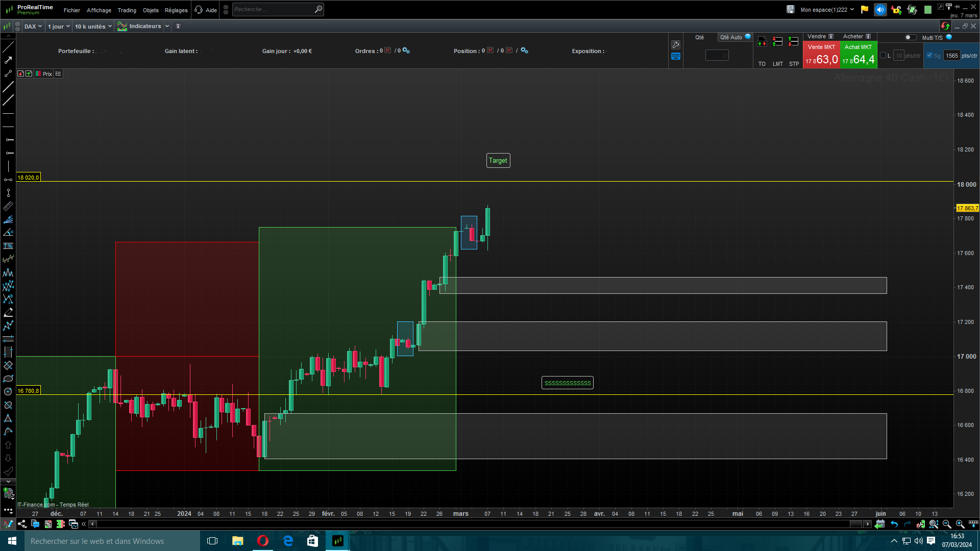Click the keyboard shortcuts icon
The width and height of the screenshot is (980, 551).
coord(676,56)
